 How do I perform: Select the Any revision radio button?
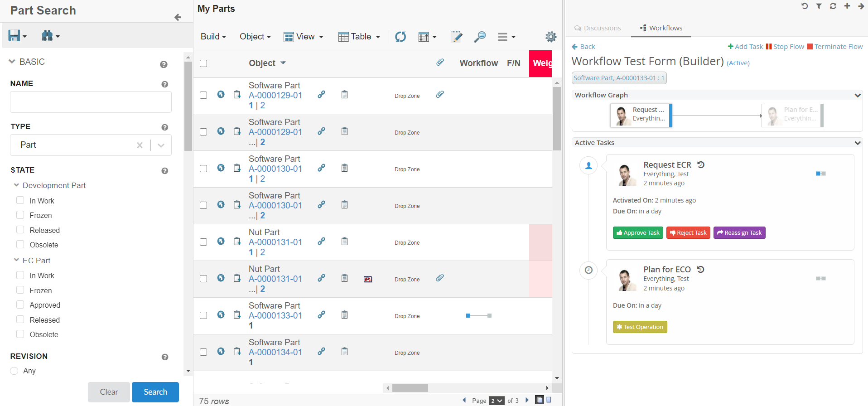click(14, 371)
